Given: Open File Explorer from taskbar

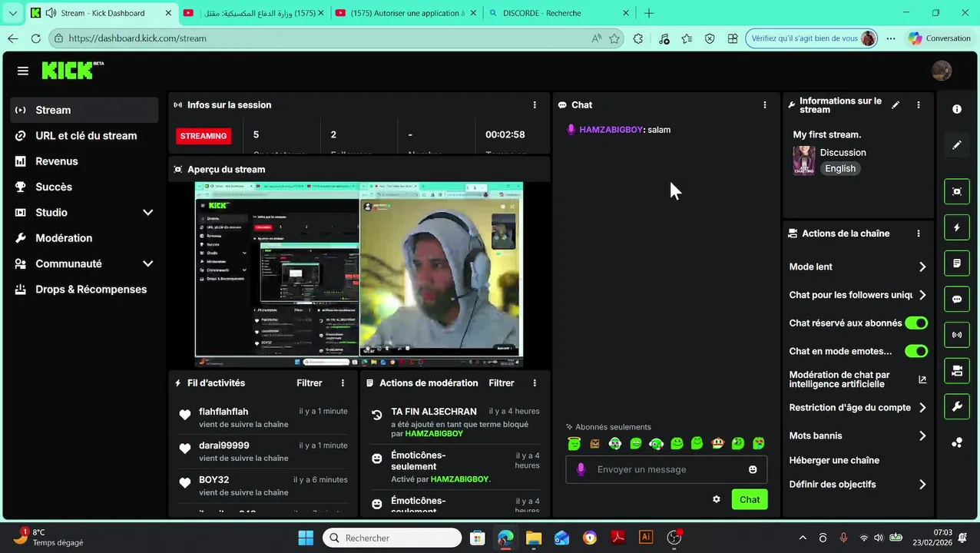Looking at the screenshot, I should (x=533, y=538).
